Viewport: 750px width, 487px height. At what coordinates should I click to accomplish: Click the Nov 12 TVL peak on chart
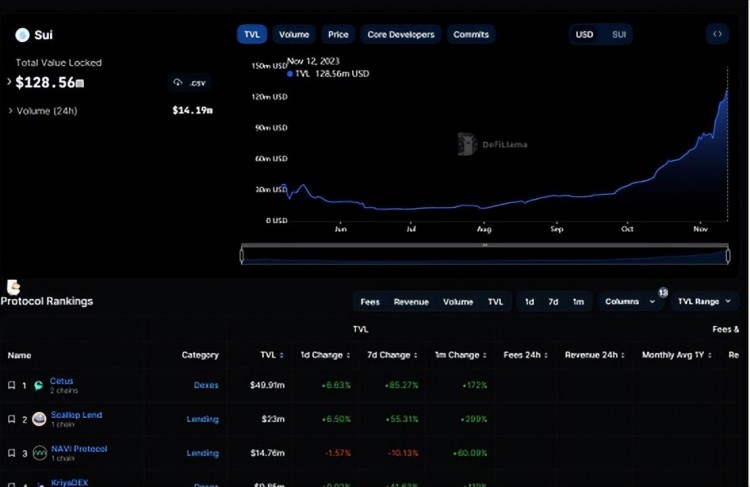[728, 89]
